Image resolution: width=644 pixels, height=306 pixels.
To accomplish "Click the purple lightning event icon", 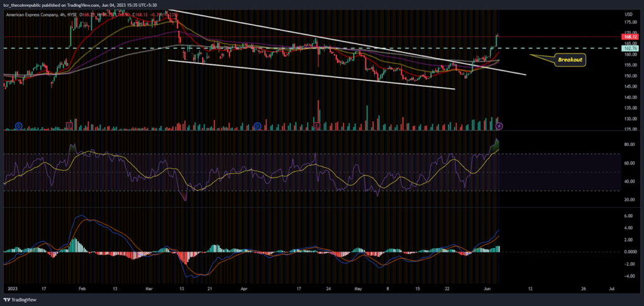I will pos(499,125).
